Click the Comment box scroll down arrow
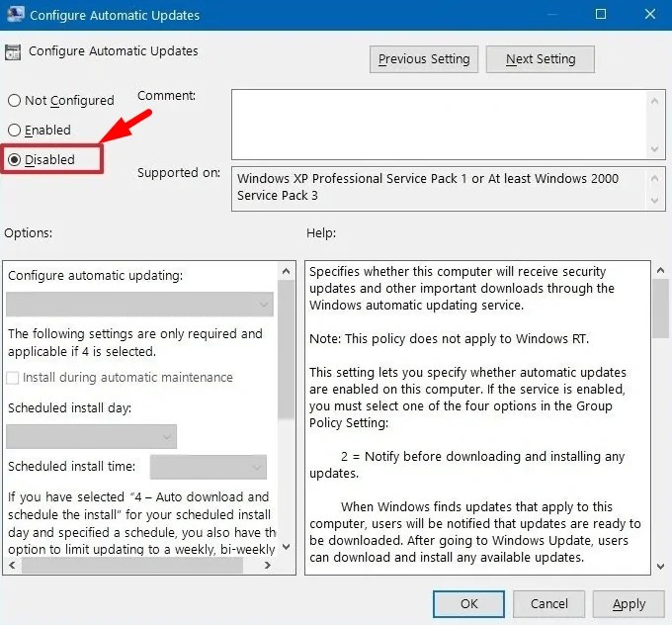 (654, 149)
